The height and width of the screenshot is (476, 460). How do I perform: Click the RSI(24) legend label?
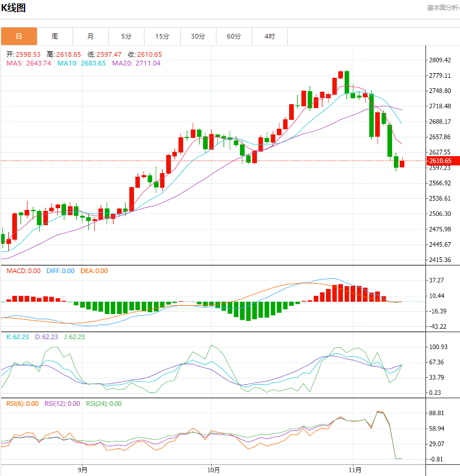pos(104,403)
